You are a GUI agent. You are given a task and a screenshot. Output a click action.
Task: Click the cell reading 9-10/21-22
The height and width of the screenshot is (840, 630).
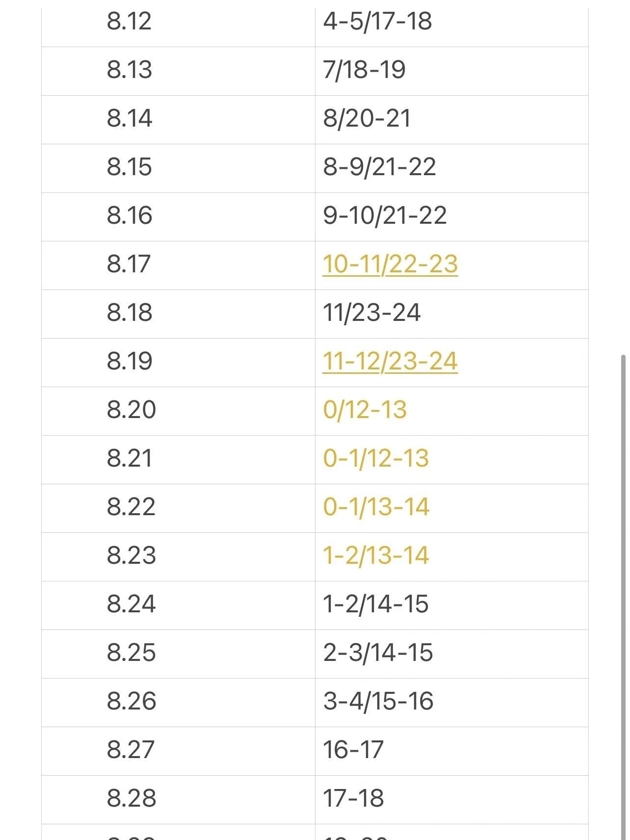point(451,217)
